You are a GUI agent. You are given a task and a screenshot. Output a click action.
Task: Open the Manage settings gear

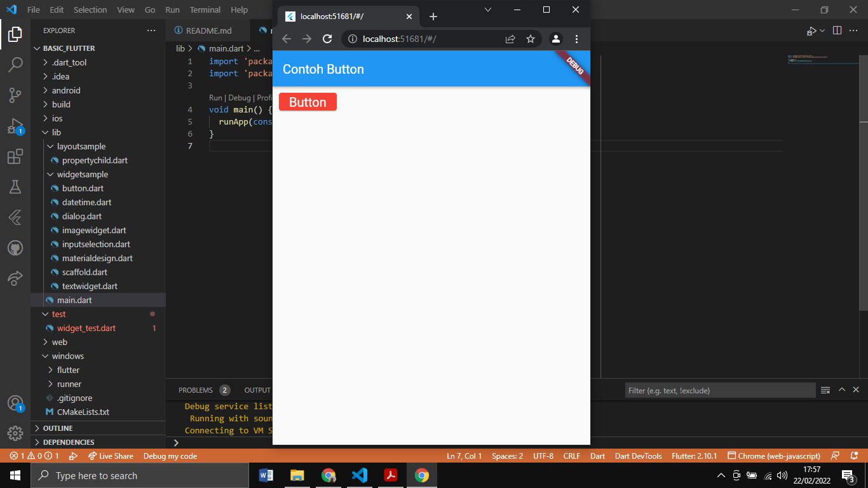pyautogui.click(x=15, y=433)
